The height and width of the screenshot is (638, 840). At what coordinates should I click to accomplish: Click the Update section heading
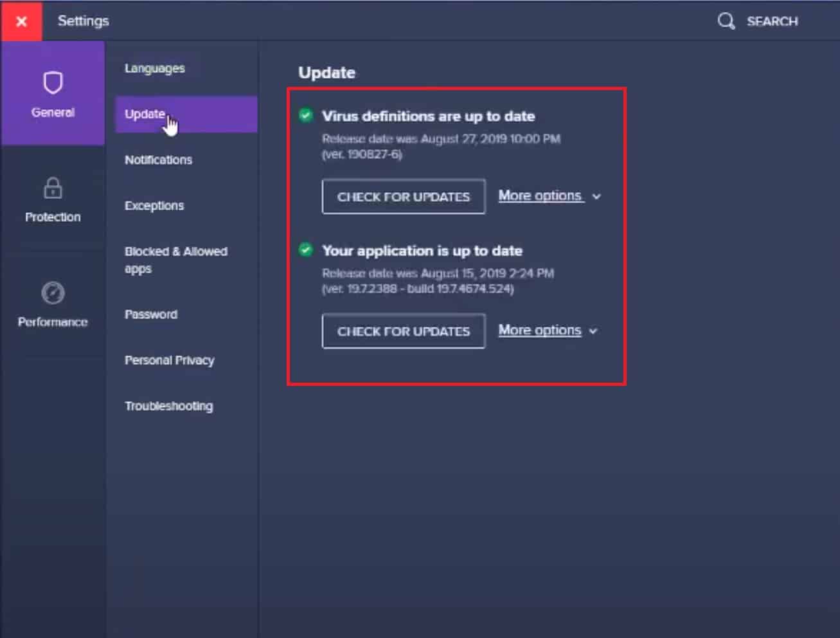(x=326, y=73)
